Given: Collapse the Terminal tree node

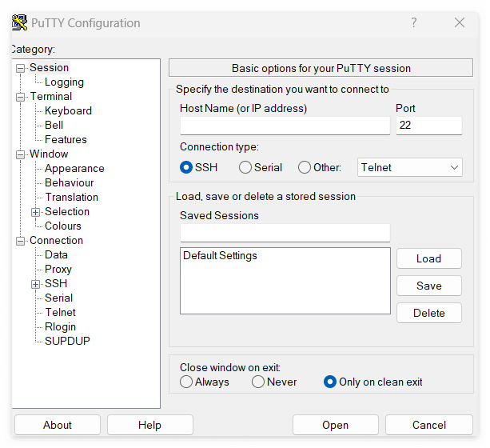Looking at the screenshot, I should tap(20, 97).
